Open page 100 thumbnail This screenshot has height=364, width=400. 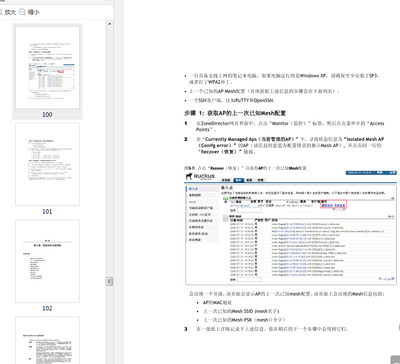[47, 68]
